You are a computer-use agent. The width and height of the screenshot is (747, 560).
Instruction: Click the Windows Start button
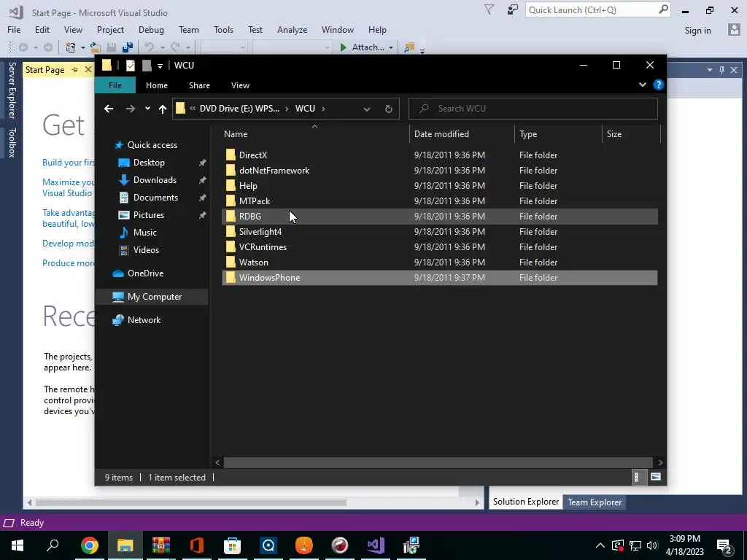click(x=18, y=545)
